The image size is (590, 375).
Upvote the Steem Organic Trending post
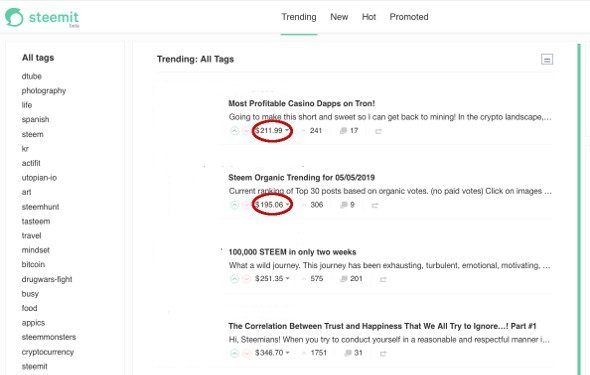coord(234,205)
